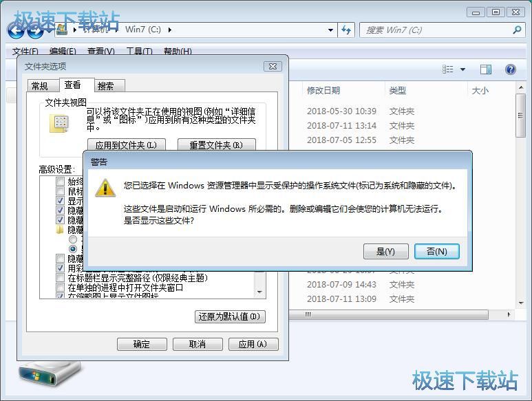The width and height of the screenshot is (532, 401).
Task: Click the refresh icon beside address bar
Action: (346, 30)
